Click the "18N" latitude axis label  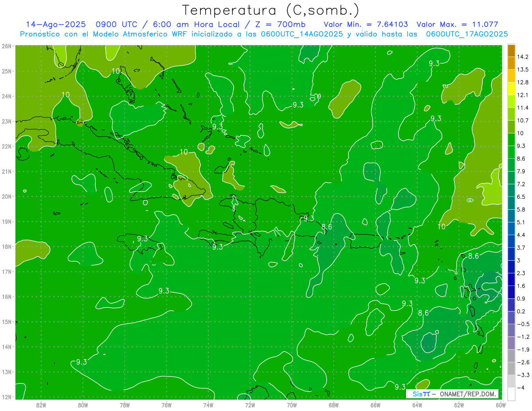tap(6, 247)
